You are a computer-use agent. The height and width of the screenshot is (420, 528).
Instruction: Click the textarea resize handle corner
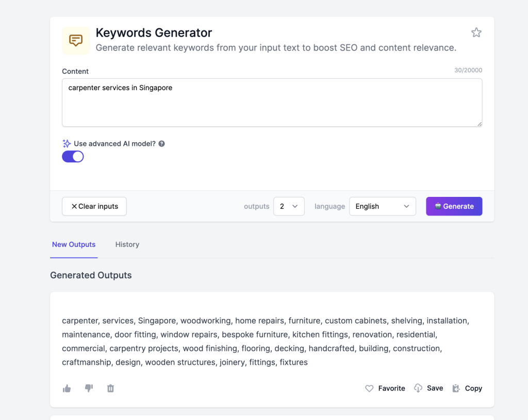point(480,124)
